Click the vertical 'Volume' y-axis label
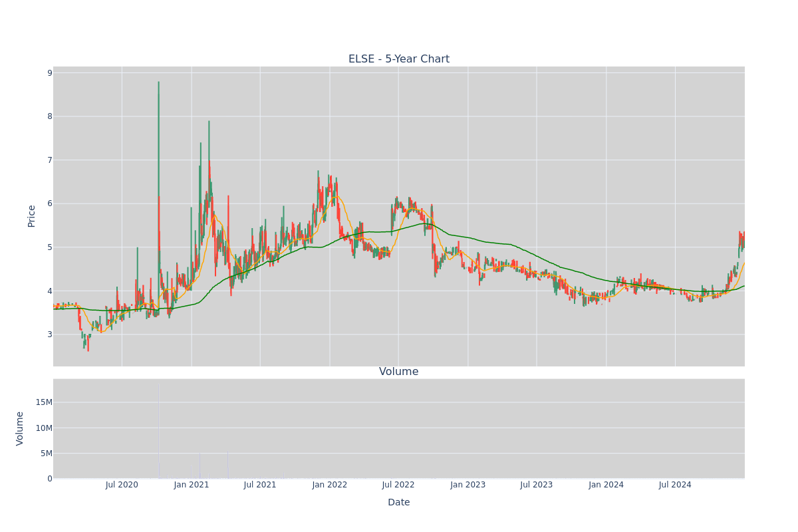Screen dimensions: 798x532 coord(20,428)
